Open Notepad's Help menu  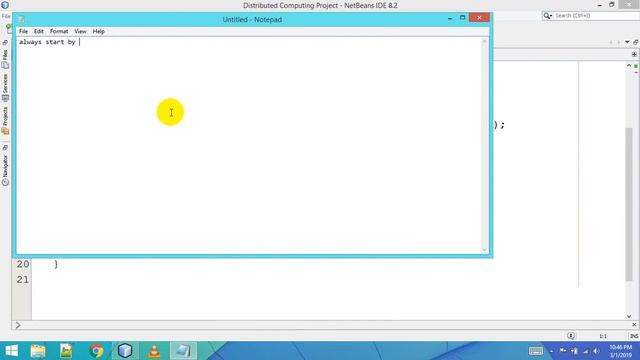pos(98,31)
